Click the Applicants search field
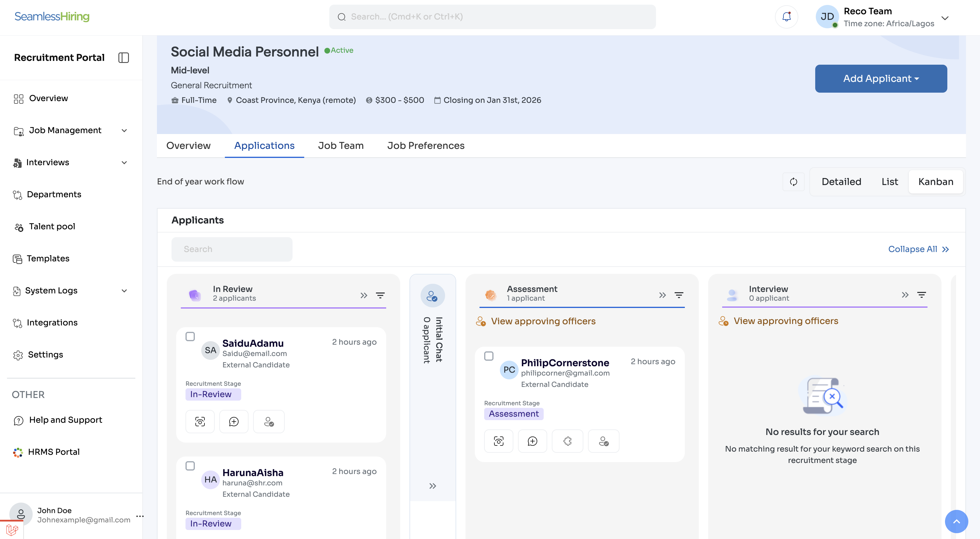This screenshot has height=539, width=980. click(x=232, y=249)
